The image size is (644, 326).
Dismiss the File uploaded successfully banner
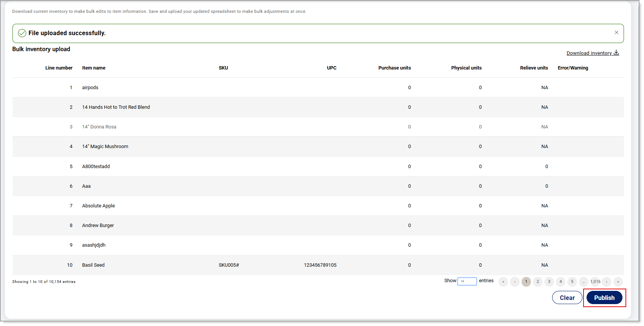pos(616,32)
